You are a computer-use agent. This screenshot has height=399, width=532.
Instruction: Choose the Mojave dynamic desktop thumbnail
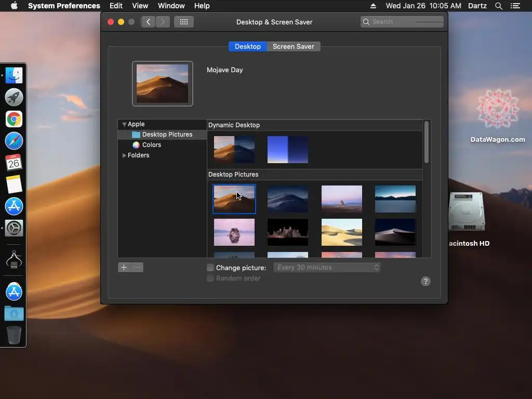[x=234, y=150]
